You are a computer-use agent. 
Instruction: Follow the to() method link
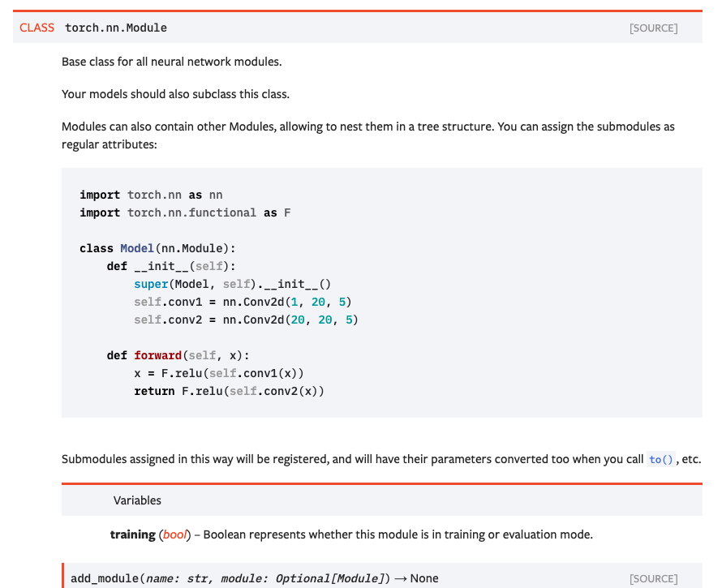pos(661,460)
